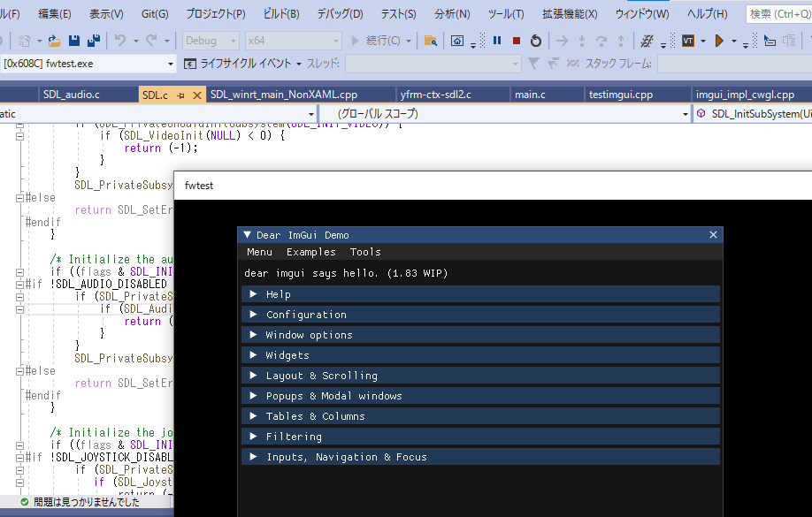The height and width of the screenshot is (517, 812).
Task: Click the Save All icon
Action: click(x=94, y=41)
